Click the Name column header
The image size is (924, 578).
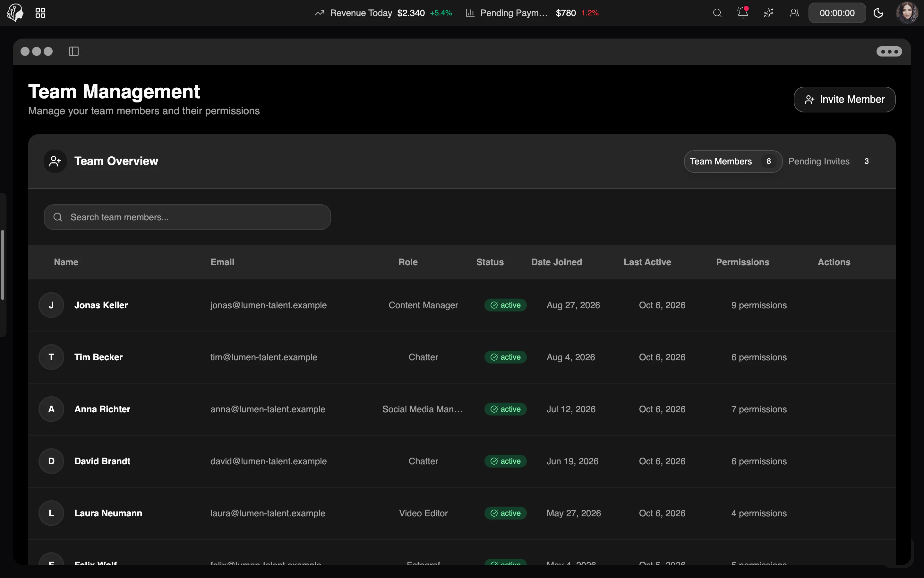pyautogui.click(x=66, y=262)
